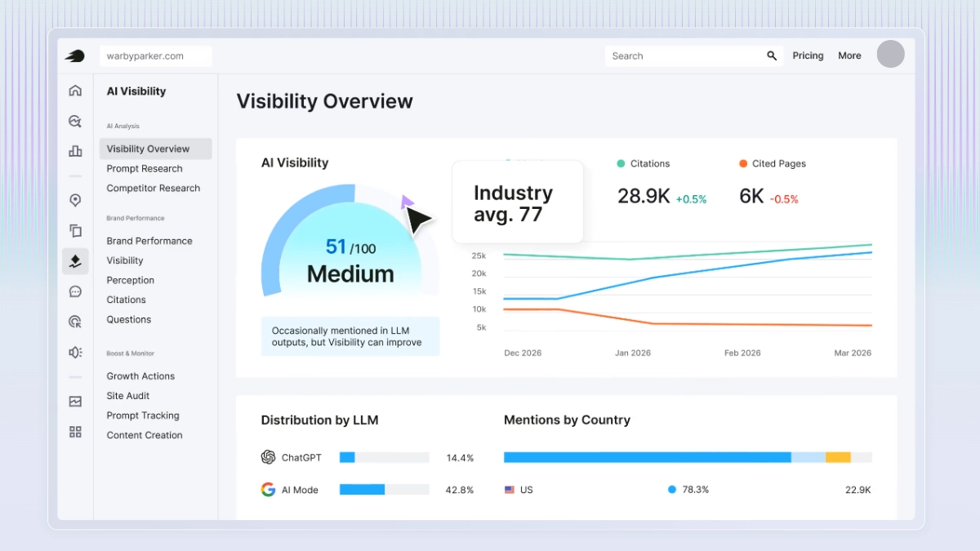Open Brand Performance page
The image size is (980, 551).
coord(149,241)
